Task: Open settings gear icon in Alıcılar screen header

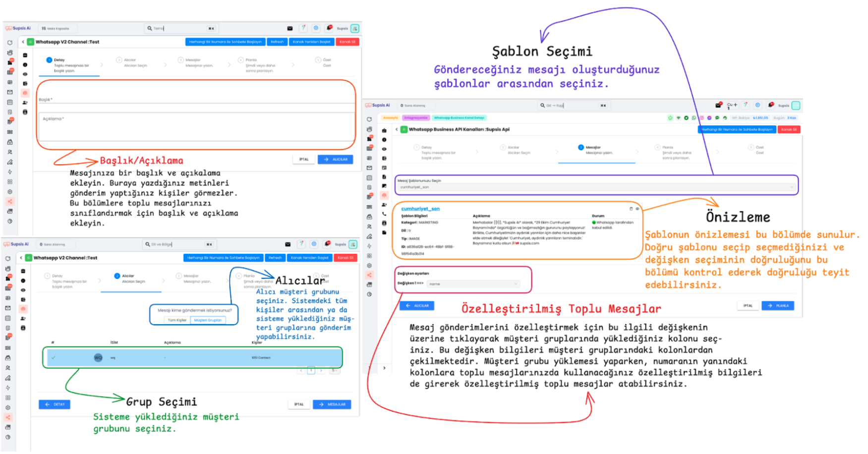Action: pos(314,244)
